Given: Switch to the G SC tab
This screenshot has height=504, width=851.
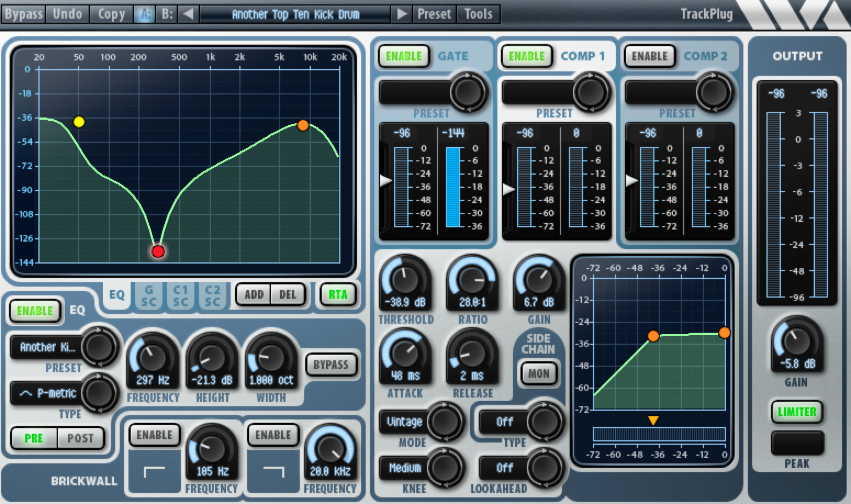Looking at the screenshot, I should (x=149, y=295).
